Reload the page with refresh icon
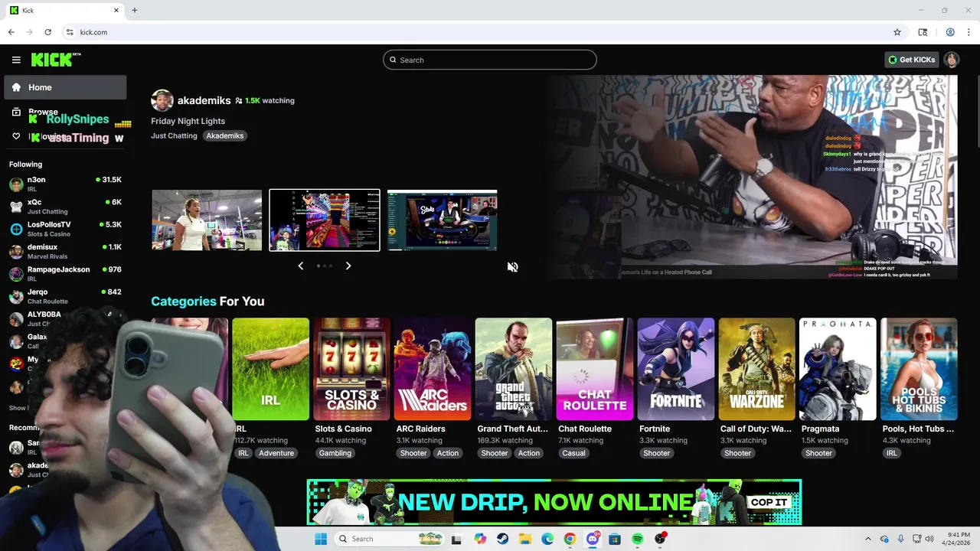 click(47, 32)
